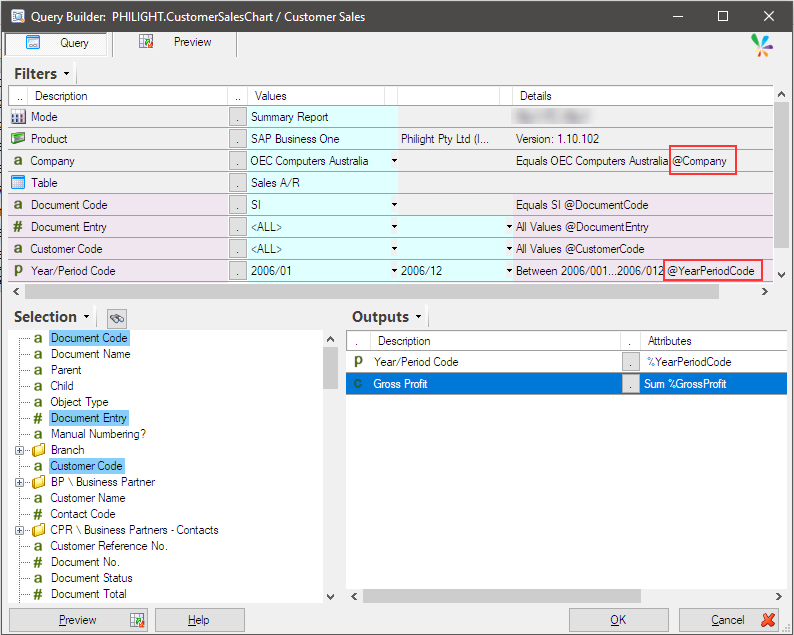Click the Customer Code filter 'a' icon
794x635 pixels.
tap(18, 249)
